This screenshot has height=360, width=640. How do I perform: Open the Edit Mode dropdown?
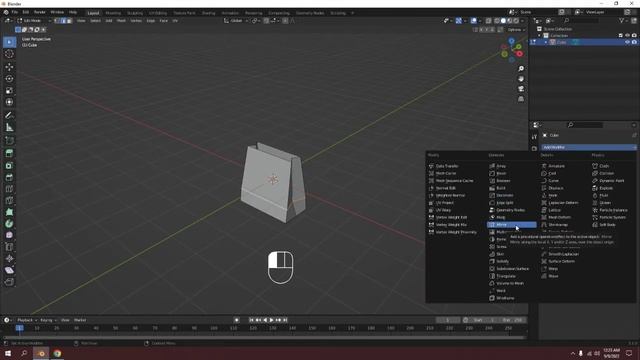[x=33, y=20]
